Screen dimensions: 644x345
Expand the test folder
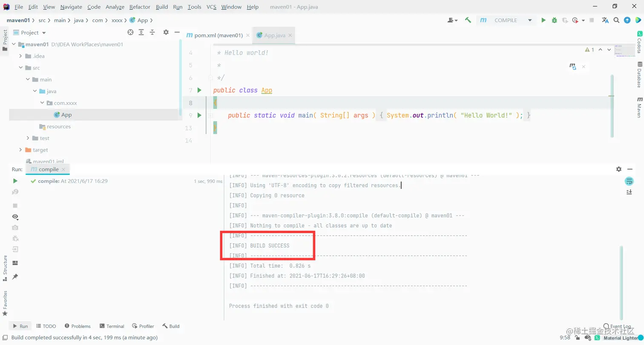click(28, 138)
